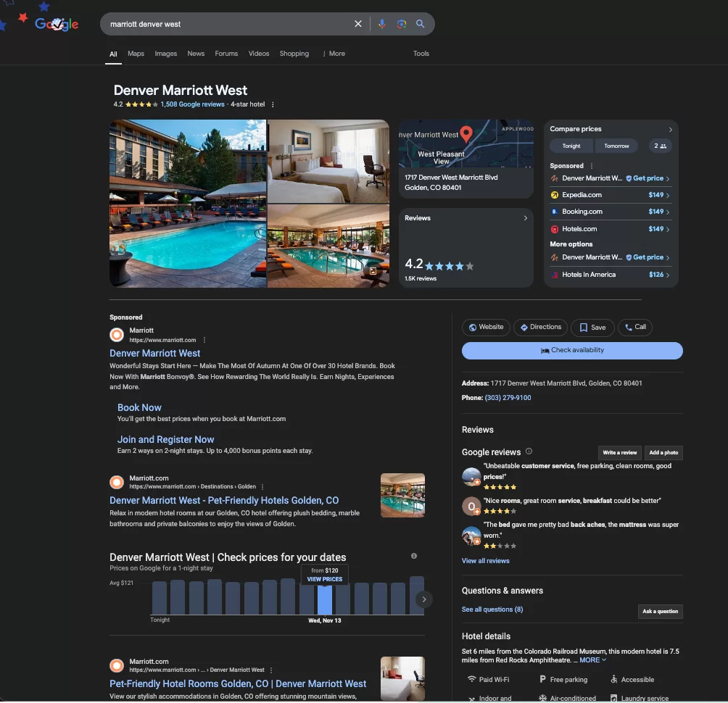Call phone number (303) 279-9100

[508, 398]
